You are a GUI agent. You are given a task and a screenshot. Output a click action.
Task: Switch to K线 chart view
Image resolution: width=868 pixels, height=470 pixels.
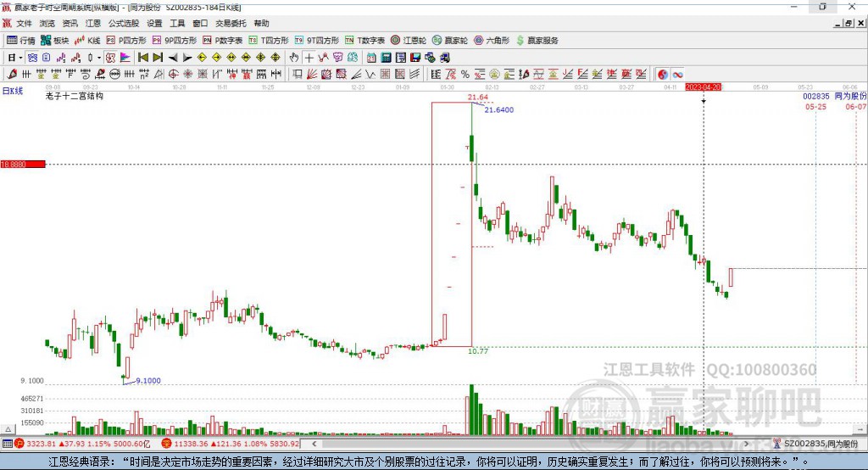click(87, 41)
